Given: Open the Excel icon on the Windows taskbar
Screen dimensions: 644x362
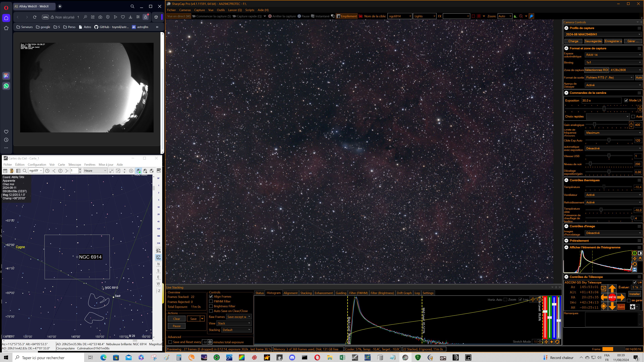Looking at the screenshot, I should (342, 357).
